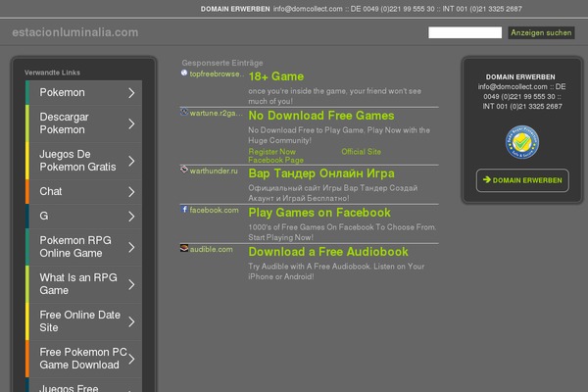Screen dimensions: 588x392
Task: Expand the Chat link chevron
Action: pos(131,192)
